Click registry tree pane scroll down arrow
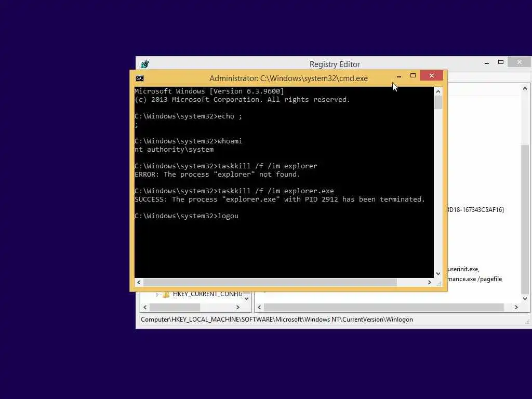 point(247,299)
